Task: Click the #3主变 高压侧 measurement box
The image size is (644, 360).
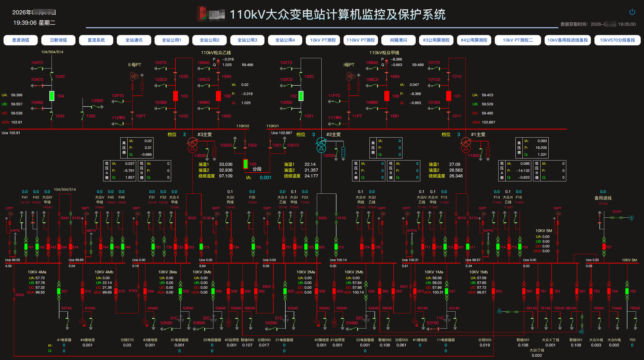Action: tap(137, 148)
